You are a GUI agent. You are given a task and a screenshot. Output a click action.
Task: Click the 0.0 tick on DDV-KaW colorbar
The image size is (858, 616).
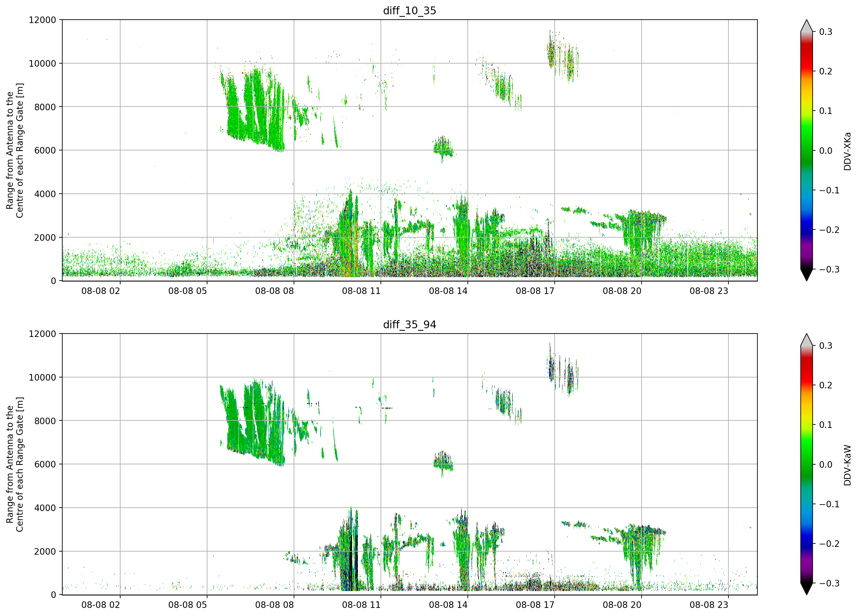pyautogui.click(x=826, y=465)
